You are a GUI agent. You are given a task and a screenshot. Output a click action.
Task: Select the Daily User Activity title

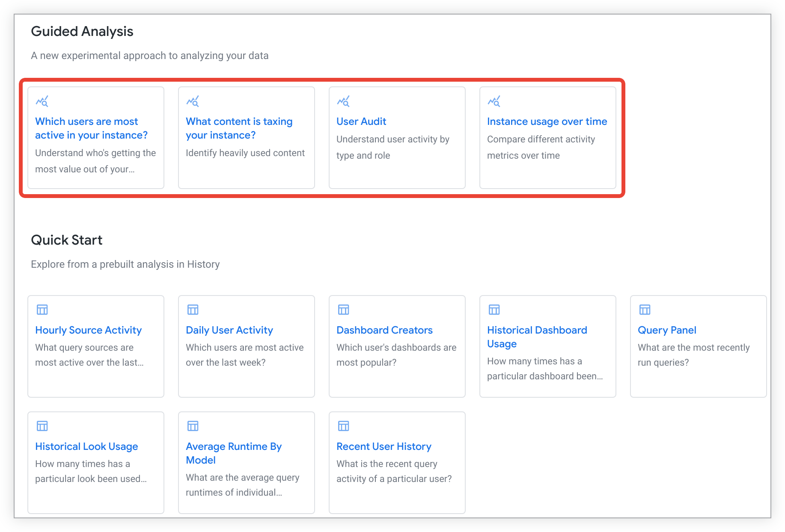click(229, 330)
